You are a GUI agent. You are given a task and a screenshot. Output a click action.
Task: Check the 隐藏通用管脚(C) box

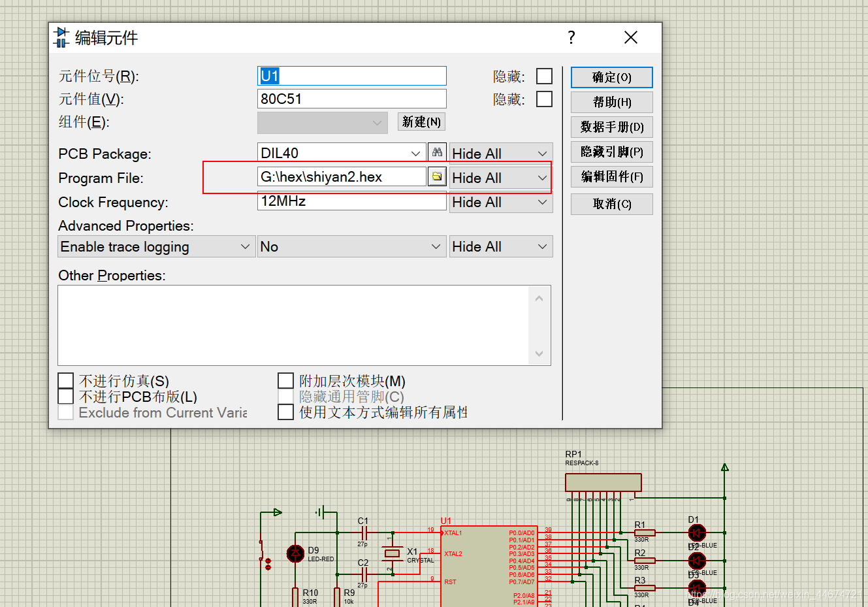pos(285,396)
